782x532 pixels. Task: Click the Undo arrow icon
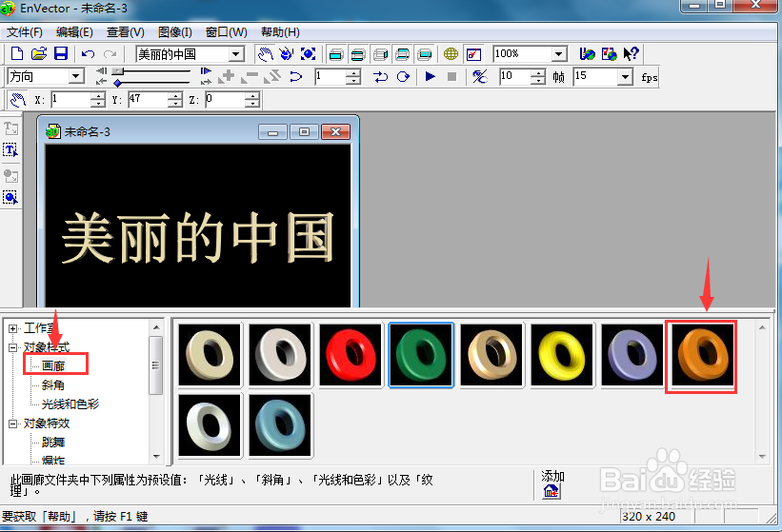89,54
